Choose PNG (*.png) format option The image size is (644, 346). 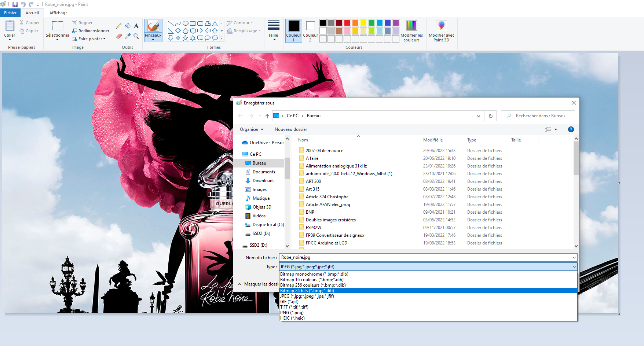pos(428,313)
